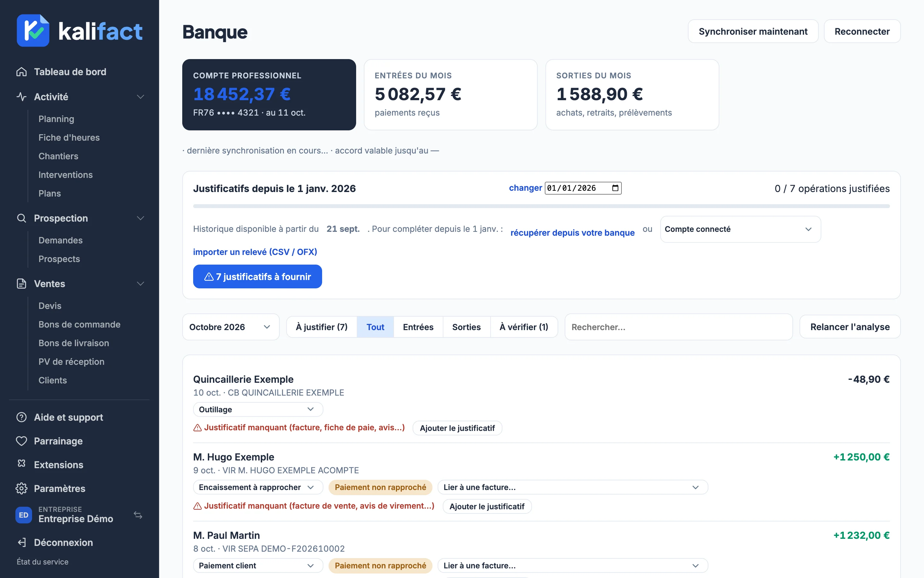924x578 pixels.
Task: Open Lier à une facture dropdown for Paul Martin
Action: (x=573, y=566)
